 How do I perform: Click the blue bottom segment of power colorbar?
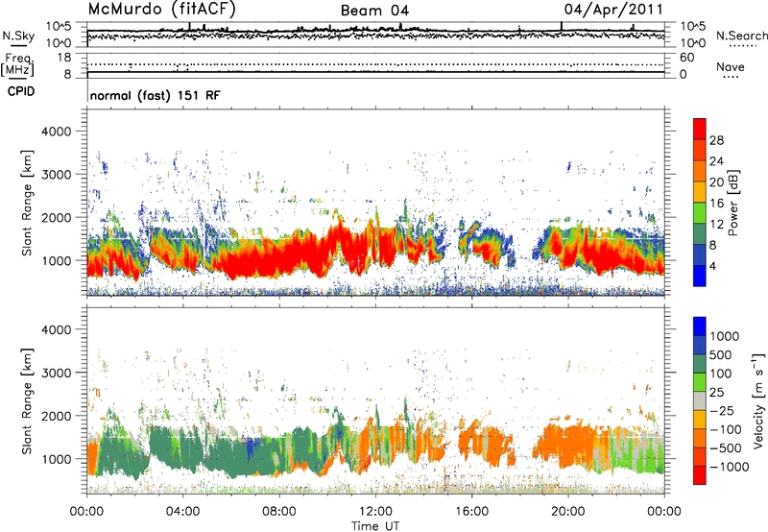click(700, 277)
